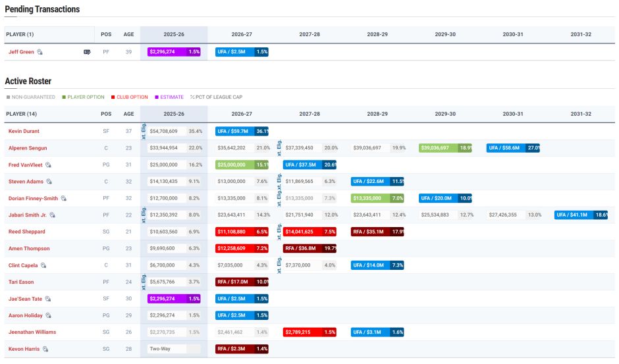This screenshot has height=364, width=619.
Task: Select Steven Adams' UFA / $22.6M cell
Action: tap(377, 182)
